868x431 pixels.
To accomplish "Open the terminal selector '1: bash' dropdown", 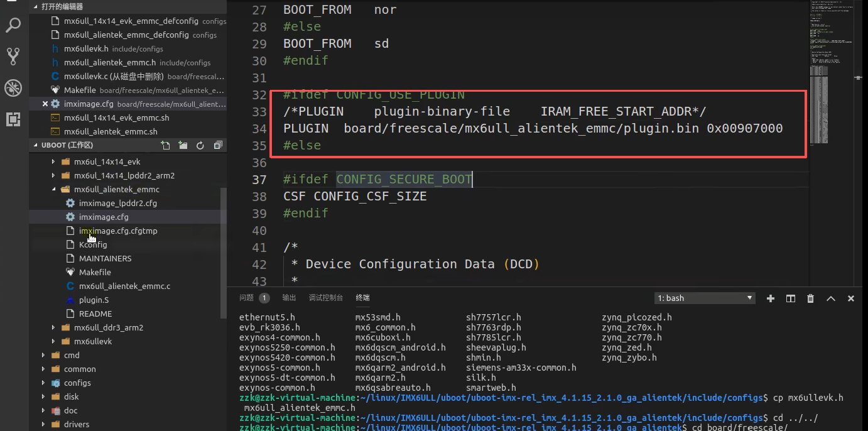I will pos(705,298).
